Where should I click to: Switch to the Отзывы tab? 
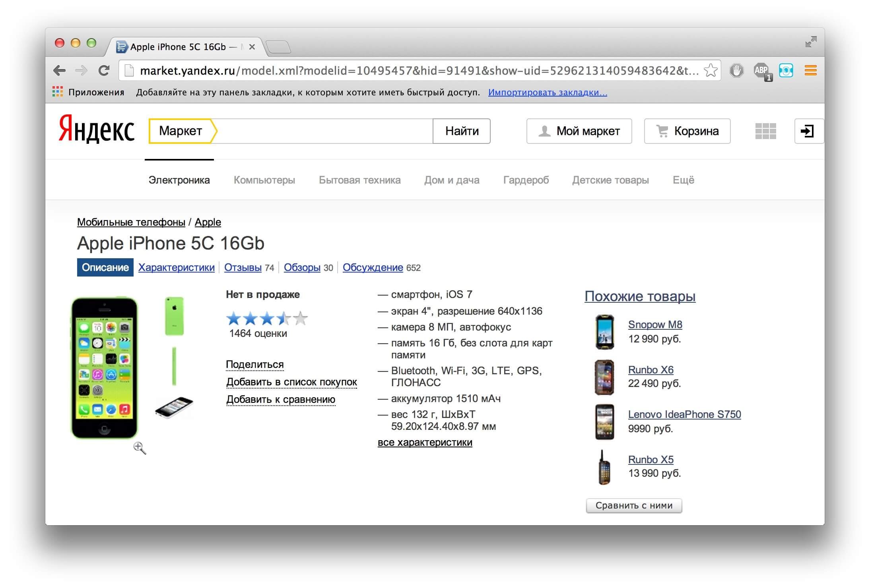243,267
